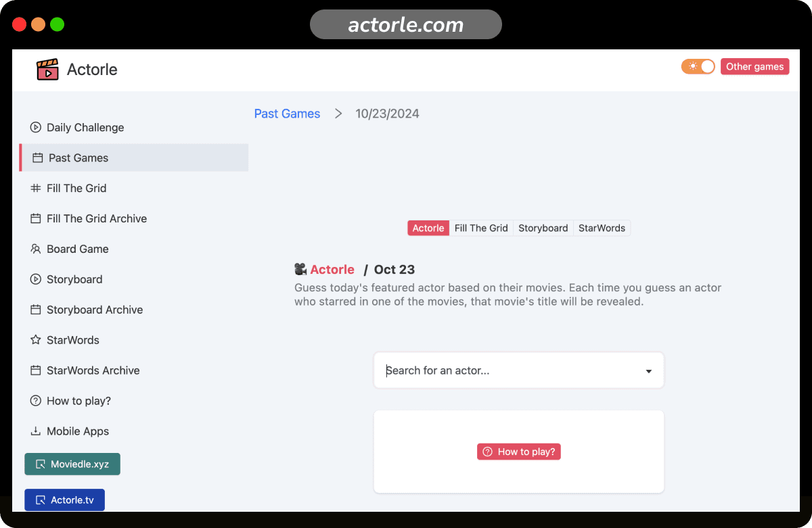Click the Past Games calendar icon
The image size is (812, 528).
tap(35, 158)
